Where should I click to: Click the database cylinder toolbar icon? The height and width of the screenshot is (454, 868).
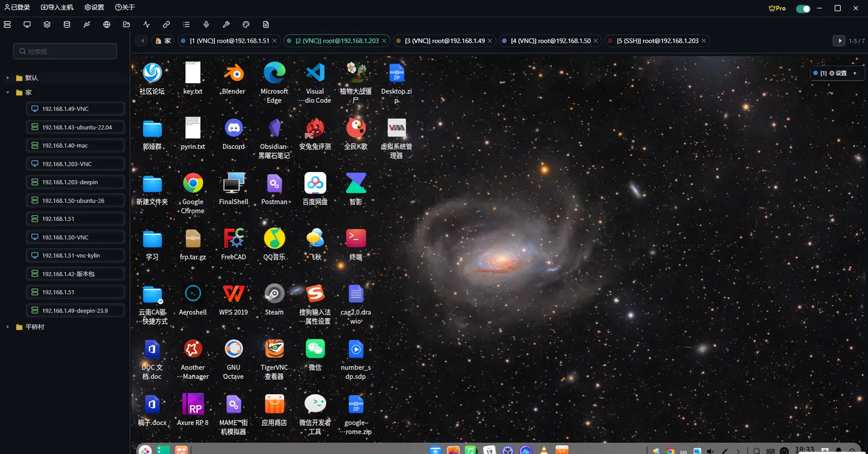pyautogui.click(x=67, y=25)
